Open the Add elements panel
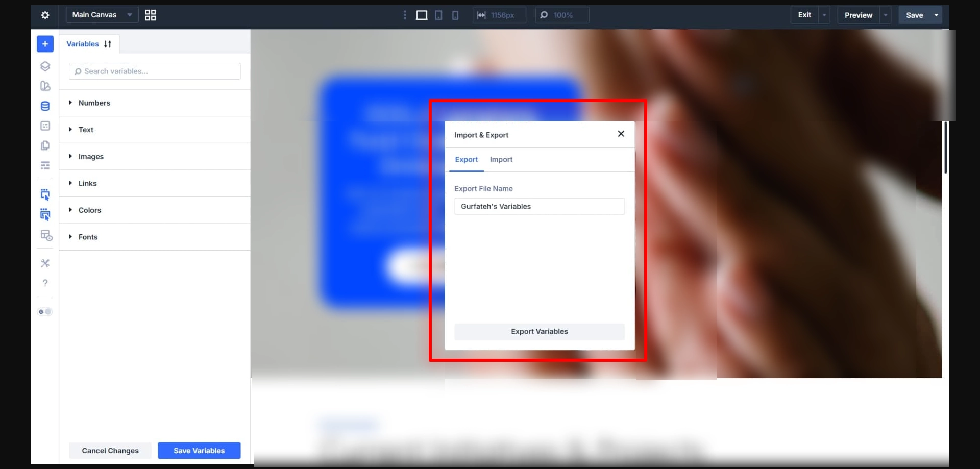Viewport: 980px width, 469px height. point(45,44)
